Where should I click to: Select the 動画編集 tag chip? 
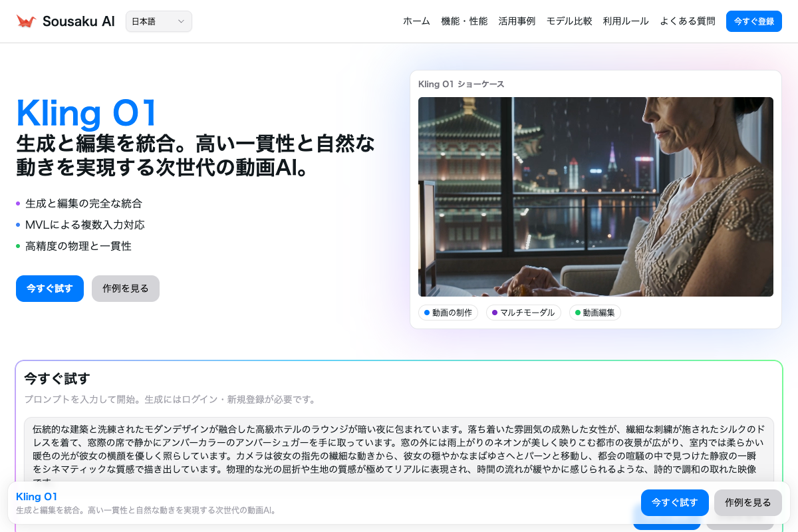coord(595,313)
